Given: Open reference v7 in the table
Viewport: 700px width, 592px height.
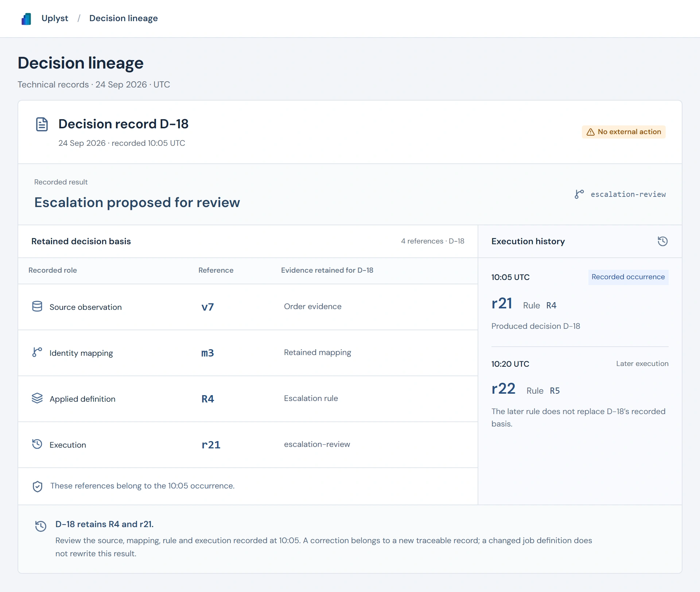Looking at the screenshot, I should click(x=207, y=307).
